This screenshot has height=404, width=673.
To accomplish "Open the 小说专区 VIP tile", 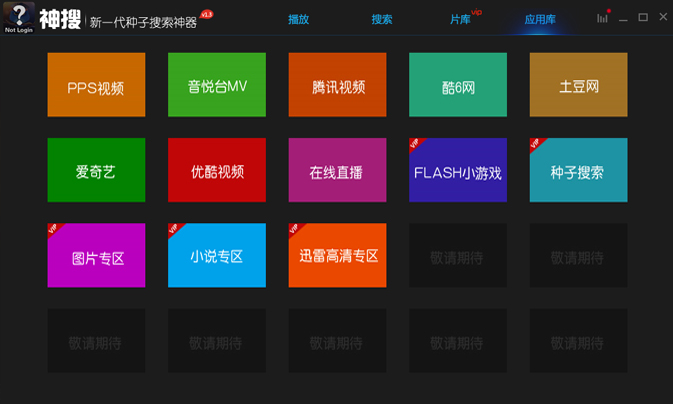I will [x=217, y=255].
